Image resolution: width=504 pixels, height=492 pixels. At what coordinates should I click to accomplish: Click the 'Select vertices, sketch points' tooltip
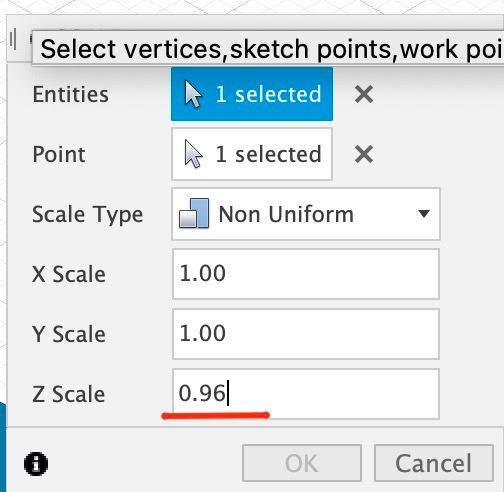pyautogui.click(x=268, y=48)
